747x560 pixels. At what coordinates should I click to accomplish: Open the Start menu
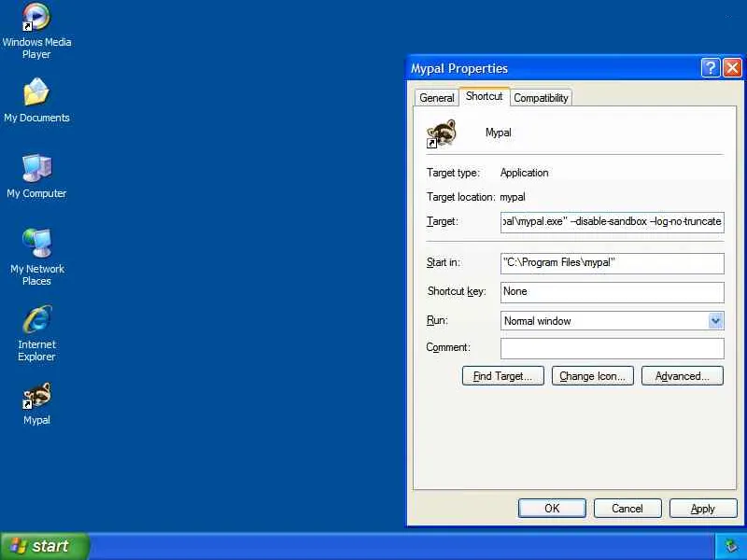[44, 546]
